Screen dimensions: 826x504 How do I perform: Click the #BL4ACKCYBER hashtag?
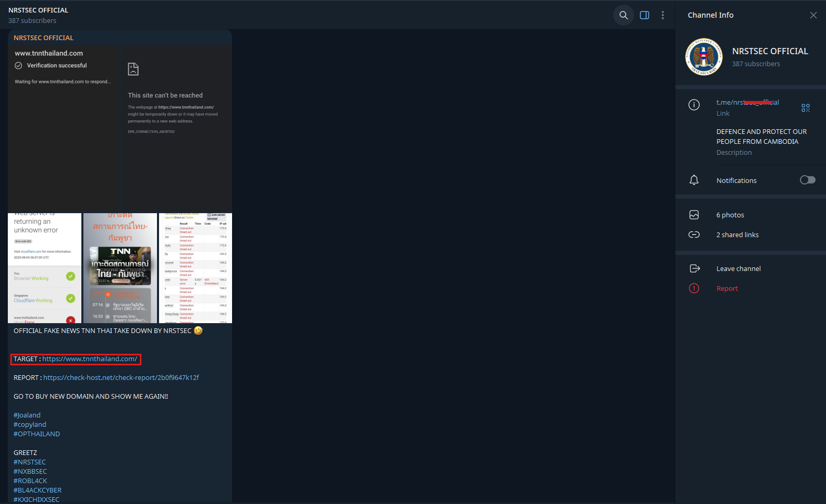(x=38, y=490)
